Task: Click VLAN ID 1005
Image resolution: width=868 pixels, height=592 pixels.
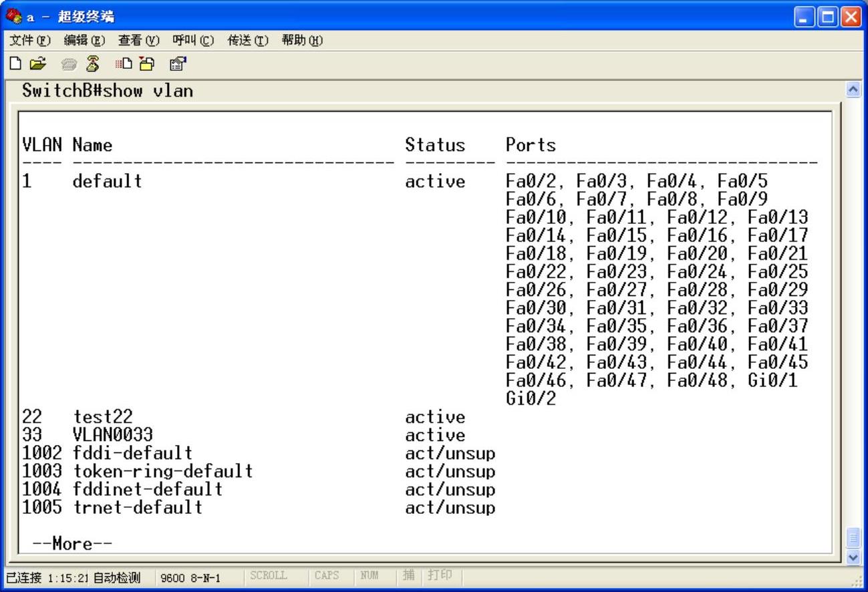Action: tap(42, 507)
